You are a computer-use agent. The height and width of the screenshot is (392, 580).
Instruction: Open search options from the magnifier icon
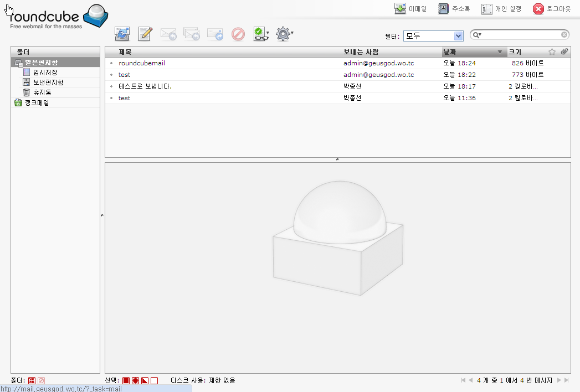[477, 35]
